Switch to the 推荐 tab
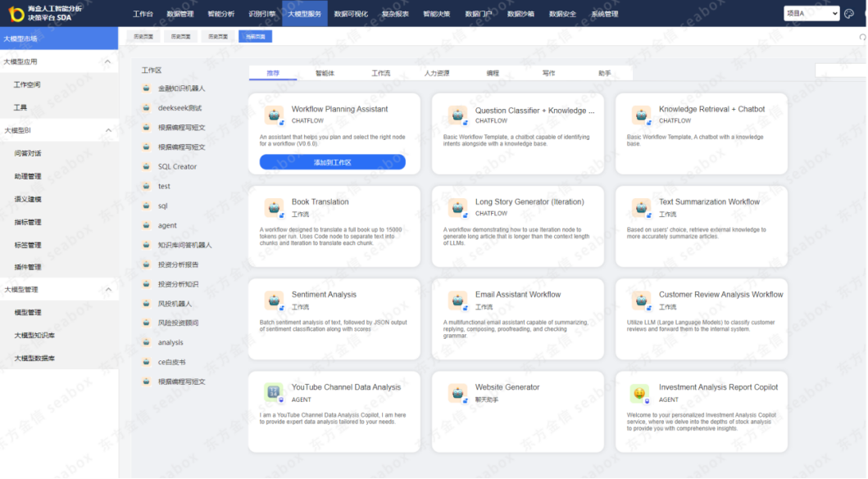Image resolution: width=868 pixels, height=479 pixels. [x=273, y=73]
